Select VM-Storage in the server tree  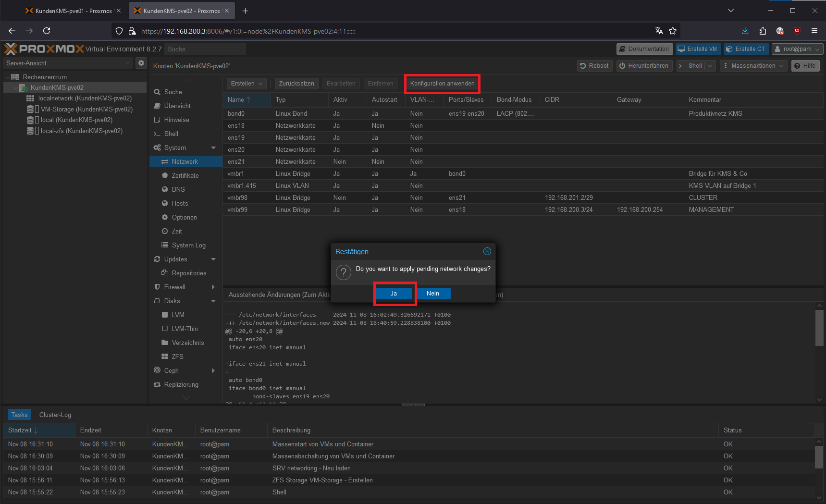coord(86,109)
